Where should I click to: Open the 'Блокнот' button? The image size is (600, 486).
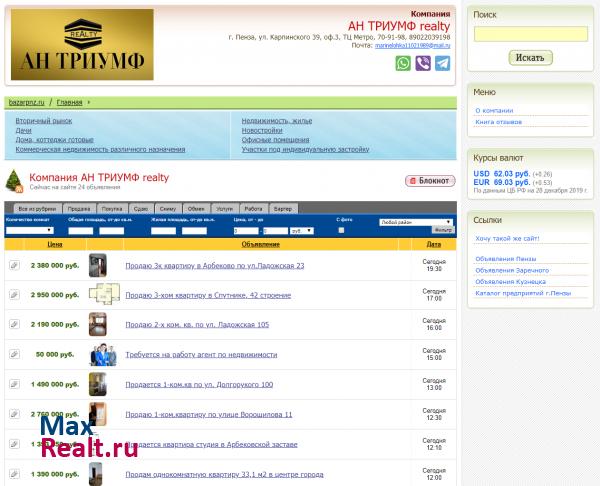(x=429, y=181)
